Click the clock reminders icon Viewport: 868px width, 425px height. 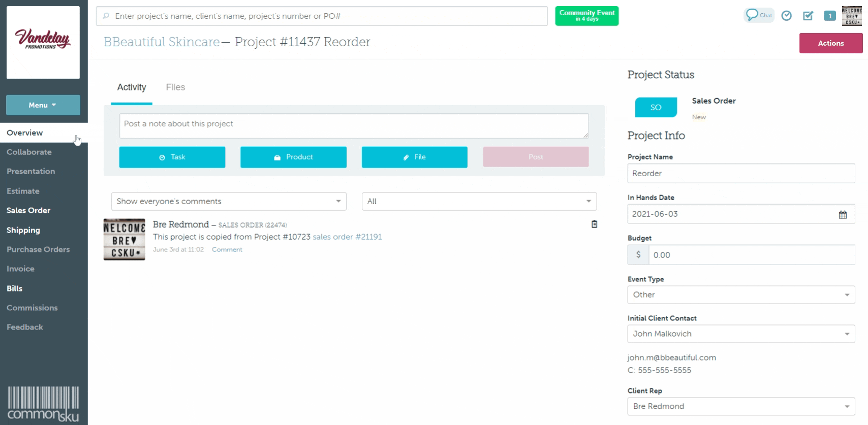pos(786,16)
